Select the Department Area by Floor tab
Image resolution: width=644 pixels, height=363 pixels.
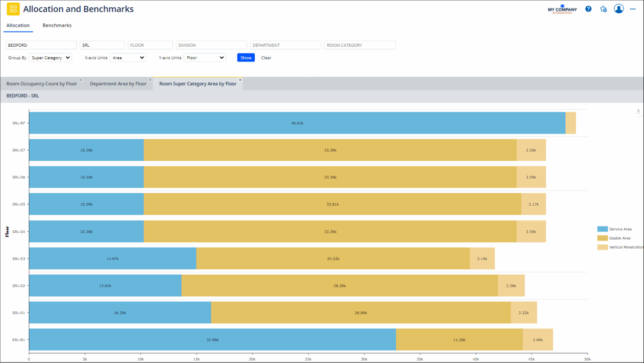click(x=118, y=83)
